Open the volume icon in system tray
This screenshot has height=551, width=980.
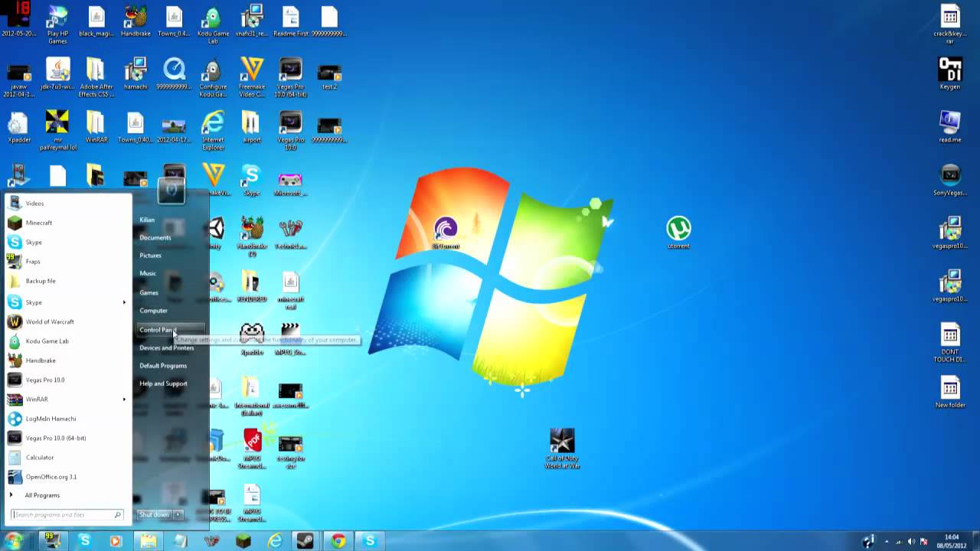pyautogui.click(x=912, y=542)
